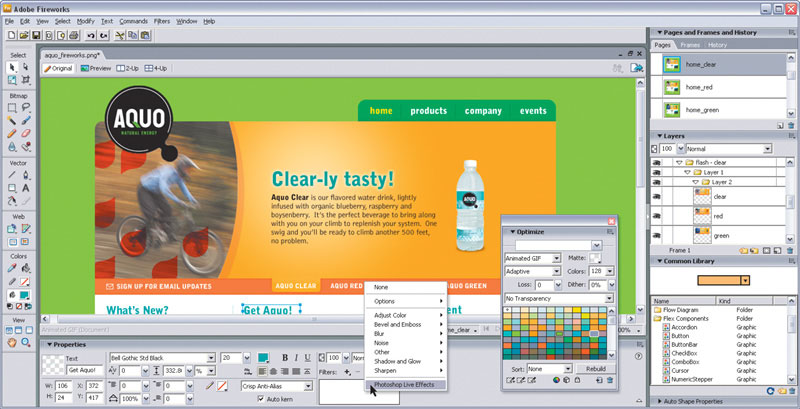Switch to the Preview view
This screenshot has width=800, height=409.
(95, 68)
